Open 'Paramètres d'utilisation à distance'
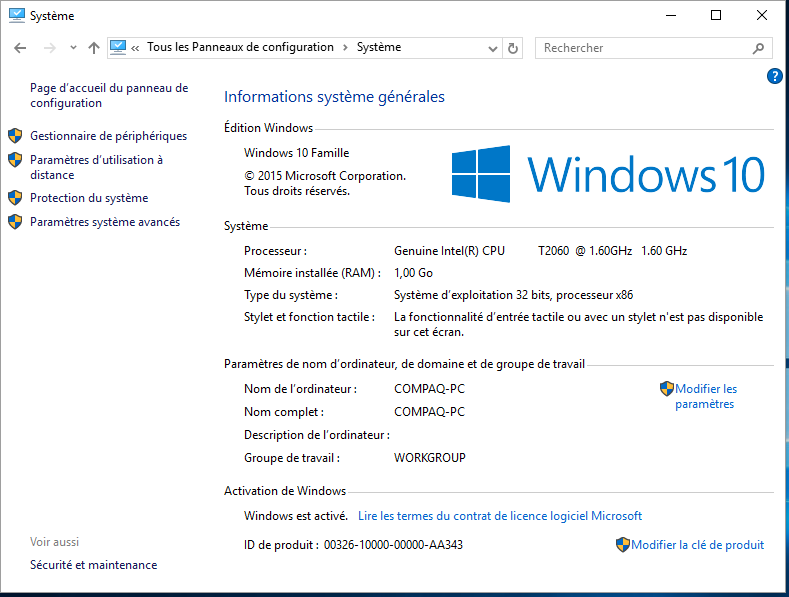The image size is (789, 597). tap(96, 167)
